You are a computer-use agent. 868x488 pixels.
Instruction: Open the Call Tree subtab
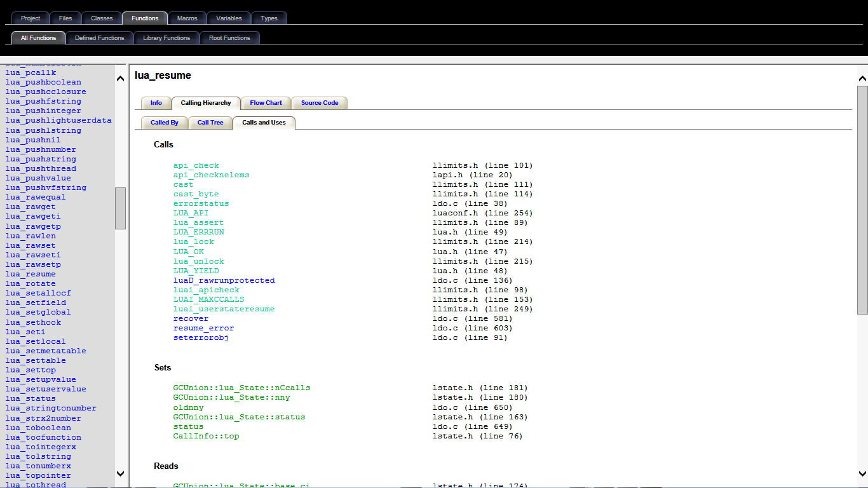(210, 123)
